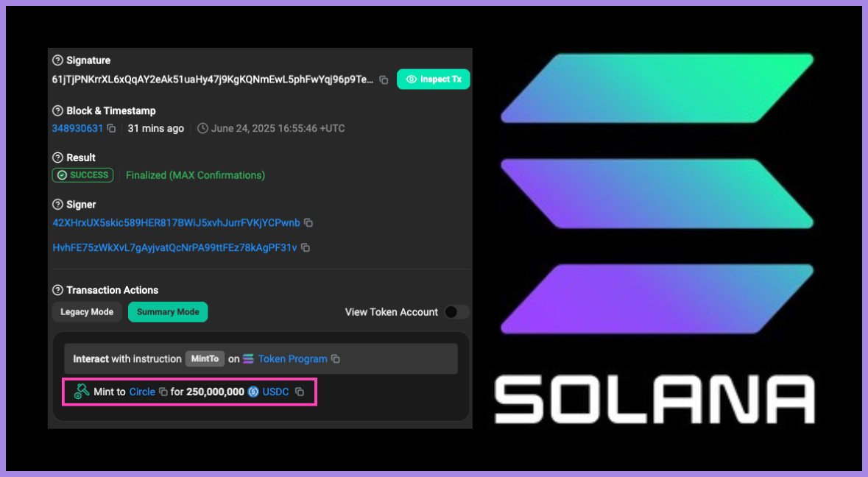The image size is (868, 477).
Task: Show help for Signature field
Action: tap(57, 60)
